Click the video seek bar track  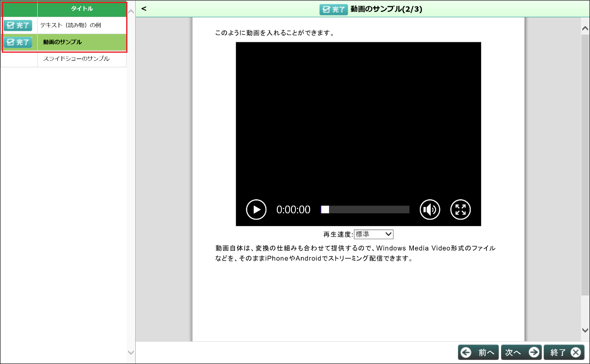tap(365, 210)
